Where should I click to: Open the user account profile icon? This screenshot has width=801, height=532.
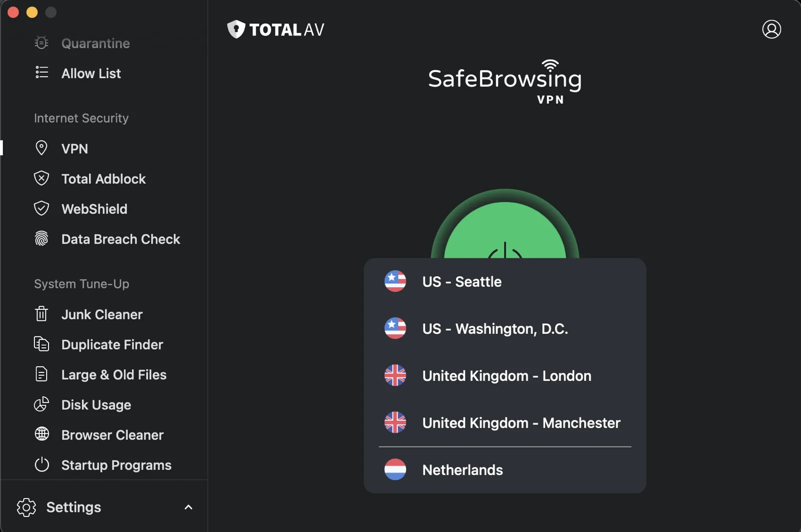771,30
